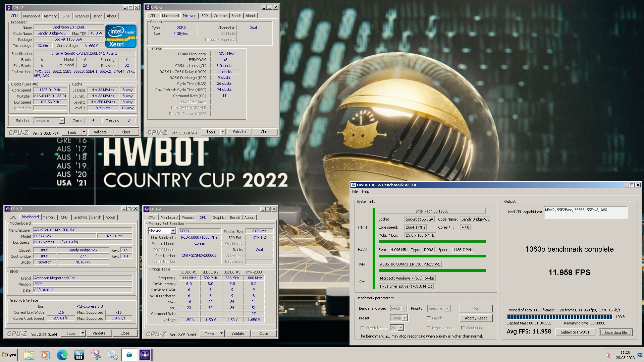
Task: Switch to Memory tab in SPD window
Action: [x=188, y=218]
